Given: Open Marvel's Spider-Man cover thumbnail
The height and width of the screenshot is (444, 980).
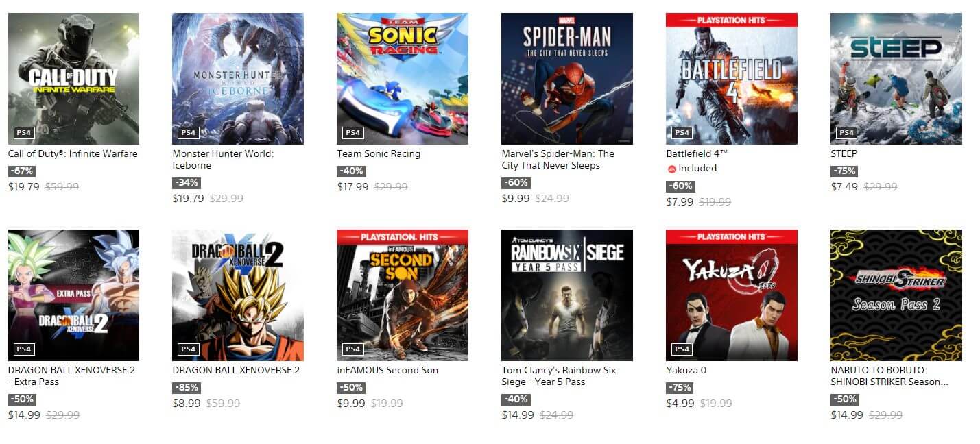Looking at the screenshot, I should 567,79.
